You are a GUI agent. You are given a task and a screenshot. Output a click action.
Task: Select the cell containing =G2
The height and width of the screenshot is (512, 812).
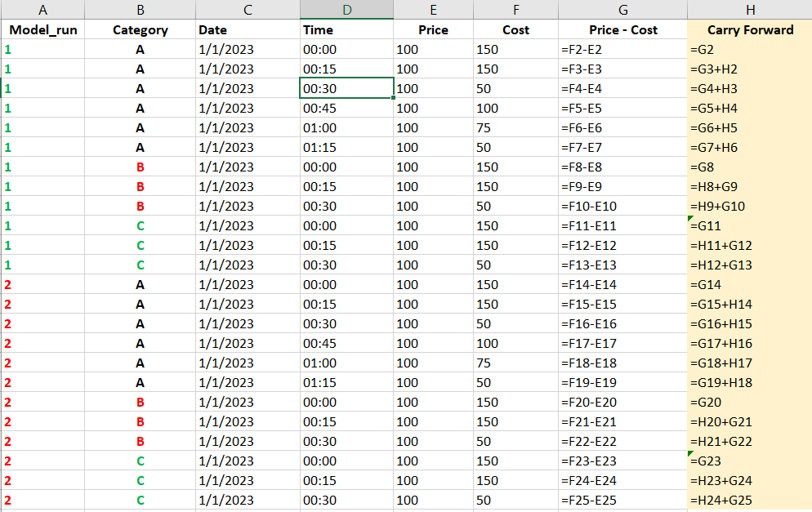pyautogui.click(x=750, y=50)
